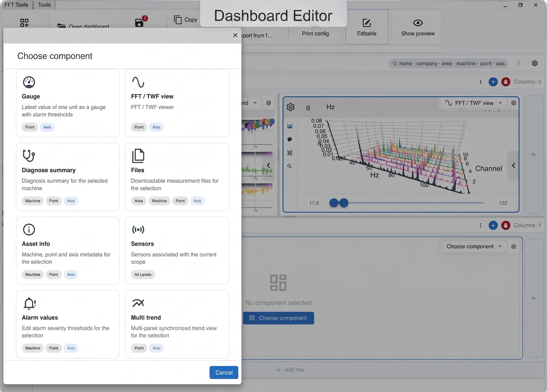
Task: Click the Hz unit label in FFT panel
Action: point(330,107)
